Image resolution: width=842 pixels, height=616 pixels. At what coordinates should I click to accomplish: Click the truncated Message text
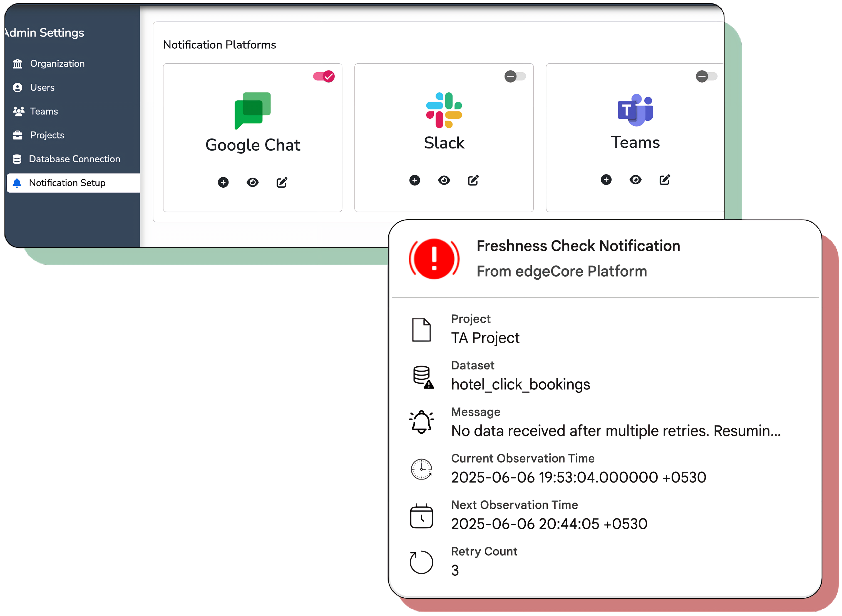click(615, 431)
